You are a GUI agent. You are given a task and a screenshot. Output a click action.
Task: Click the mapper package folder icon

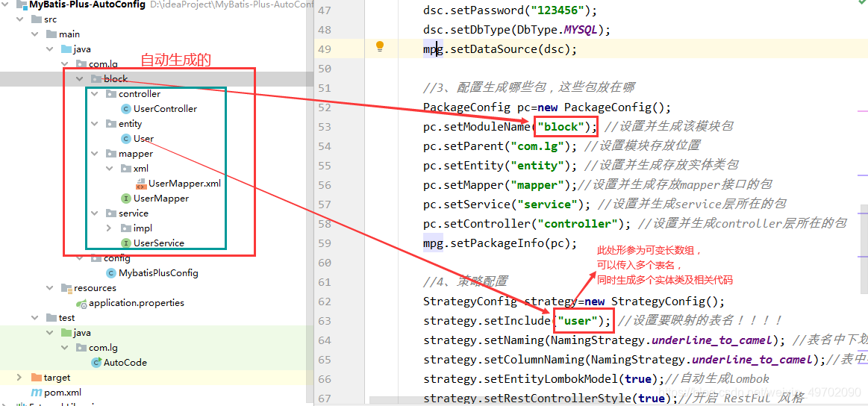(110, 154)
